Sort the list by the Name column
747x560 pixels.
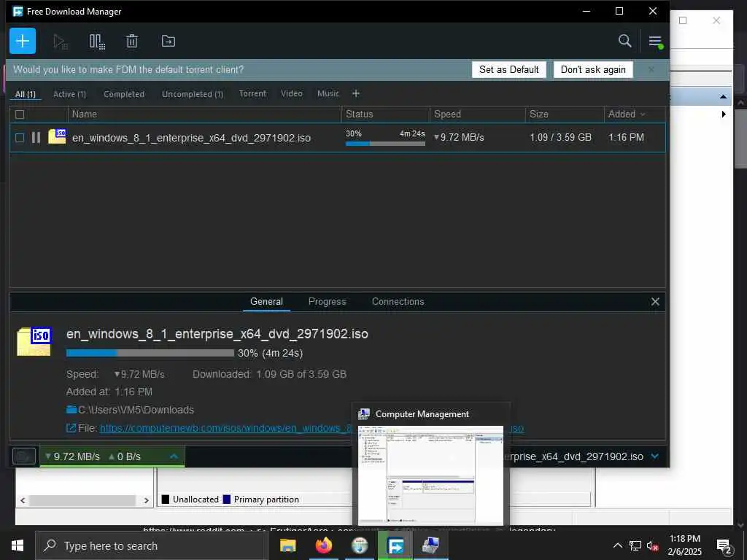tap(205, 114)
